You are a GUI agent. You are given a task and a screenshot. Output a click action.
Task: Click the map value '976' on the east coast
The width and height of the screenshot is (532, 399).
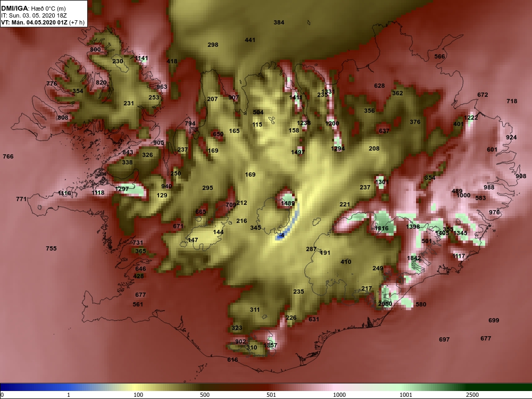494,212
